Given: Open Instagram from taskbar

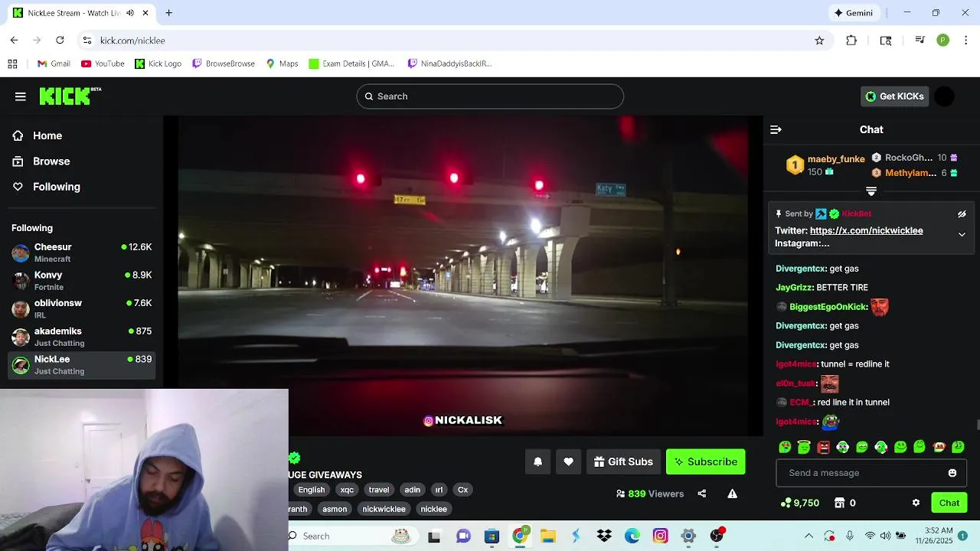Looking at the screenshot, I should tap(660, 536).
